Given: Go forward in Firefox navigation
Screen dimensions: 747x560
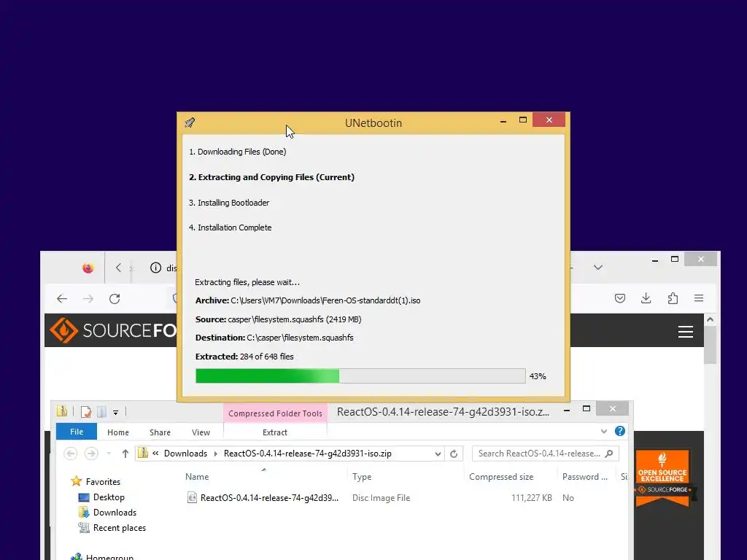Looking at the screenshot, I should click(88, 298).
